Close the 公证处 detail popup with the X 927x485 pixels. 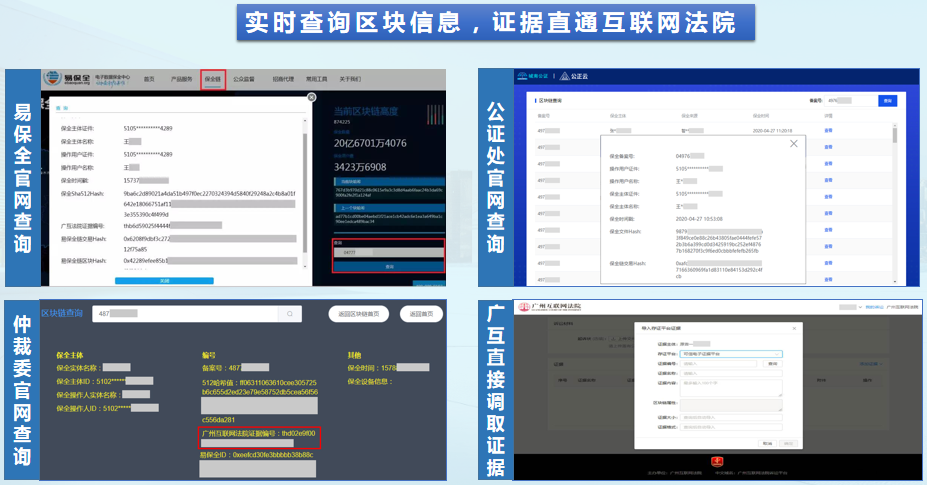pos(793,144)
